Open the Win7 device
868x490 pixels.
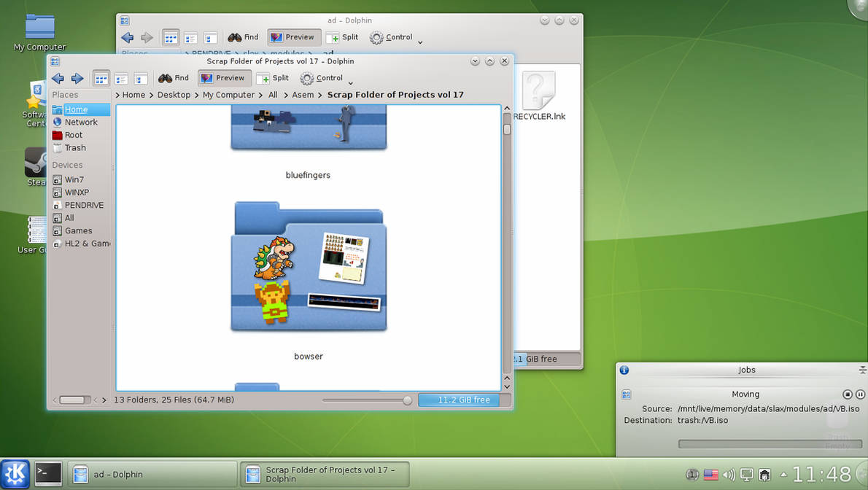point(81,179)
